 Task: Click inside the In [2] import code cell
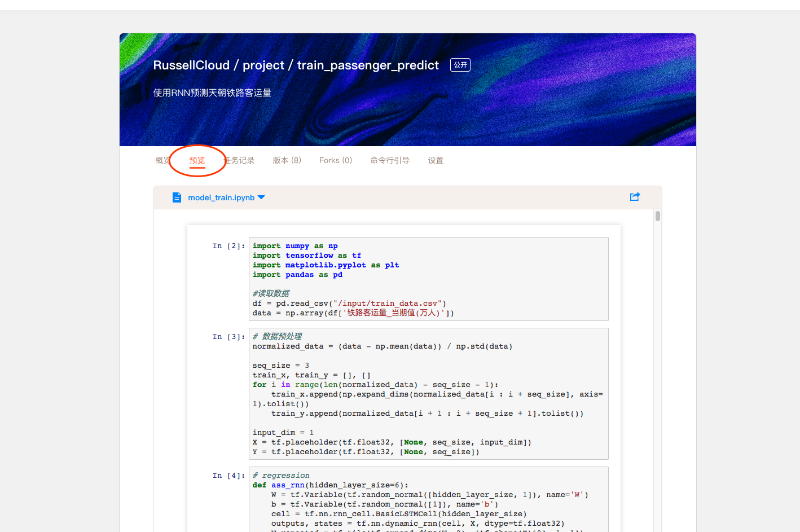(x=428, y=279)
